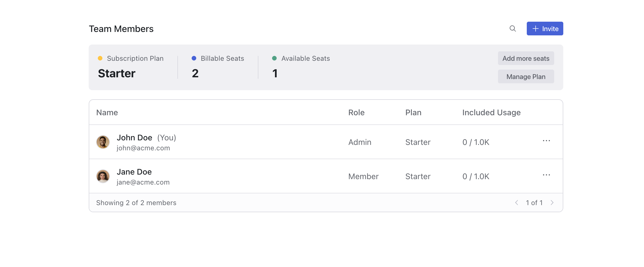Click John Doe's profile avatar
Viewport: 644px width, 267px height.
coord(103,142)
